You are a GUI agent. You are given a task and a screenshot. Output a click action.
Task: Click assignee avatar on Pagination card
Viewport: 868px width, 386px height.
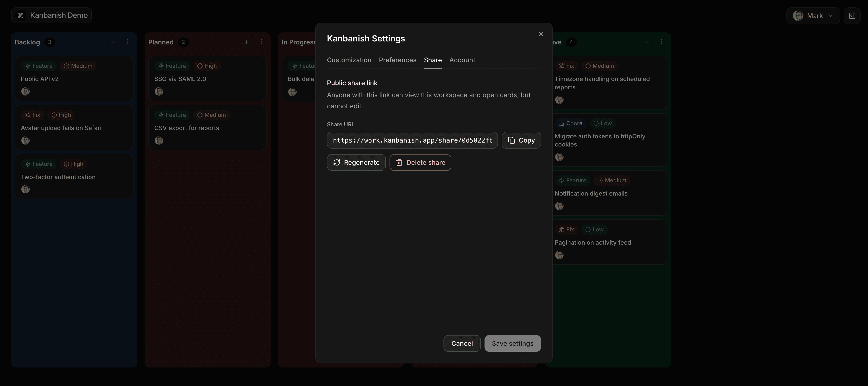coord(559,255)
